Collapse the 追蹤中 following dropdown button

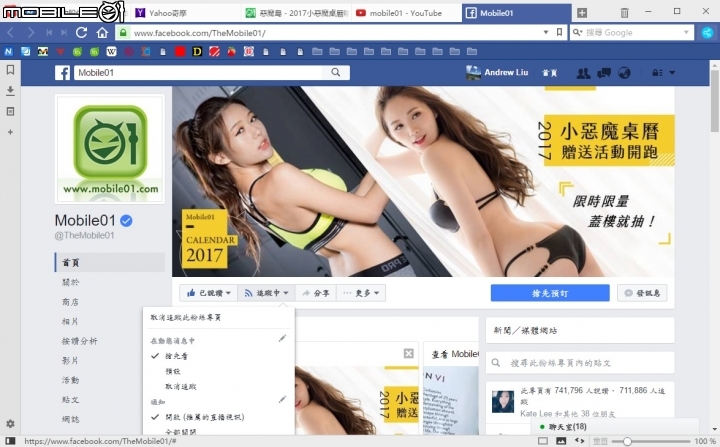point(266,293)
